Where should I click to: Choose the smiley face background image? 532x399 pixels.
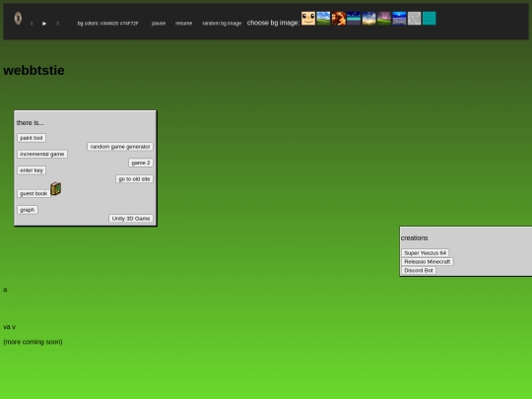pos(308,19)
